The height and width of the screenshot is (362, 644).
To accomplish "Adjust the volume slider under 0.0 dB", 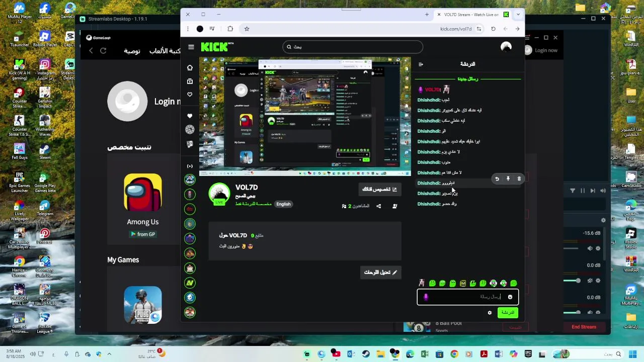I will (x=578, y=281).
